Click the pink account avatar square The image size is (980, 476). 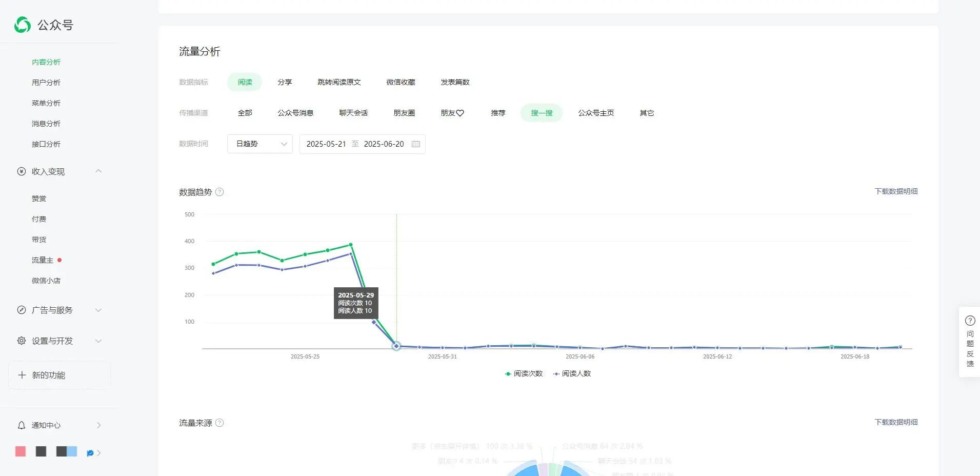(x=21, y=451)
